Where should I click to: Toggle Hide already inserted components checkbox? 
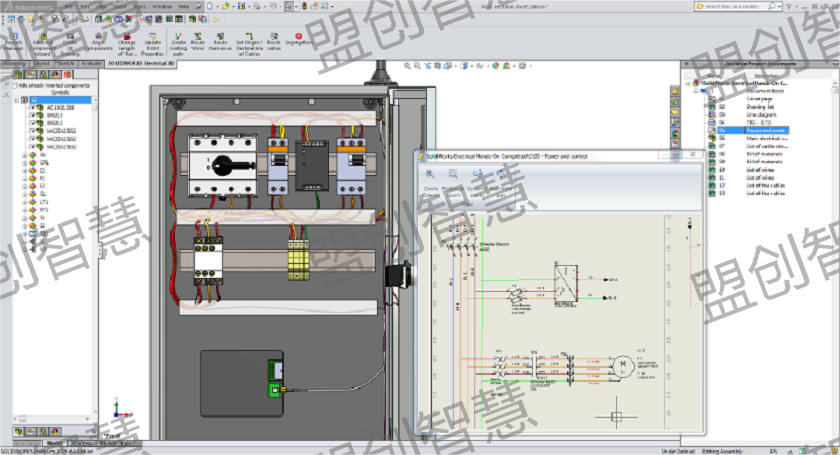pos(14,86)
